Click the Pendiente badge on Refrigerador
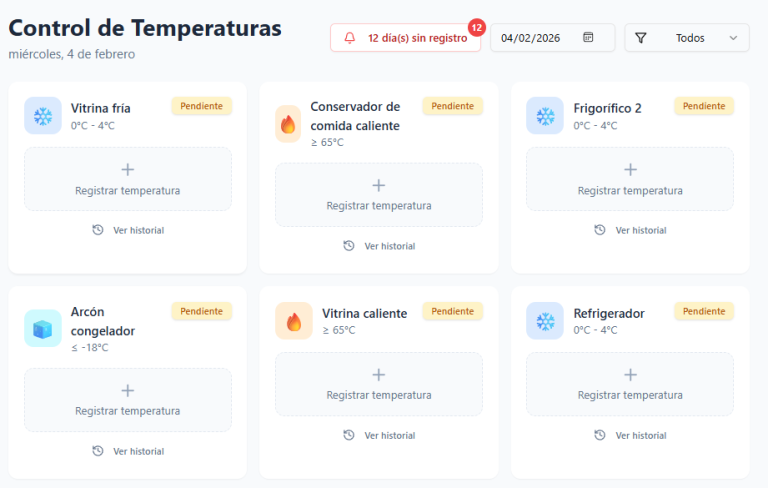768x488 pixels. pos(704,311)
